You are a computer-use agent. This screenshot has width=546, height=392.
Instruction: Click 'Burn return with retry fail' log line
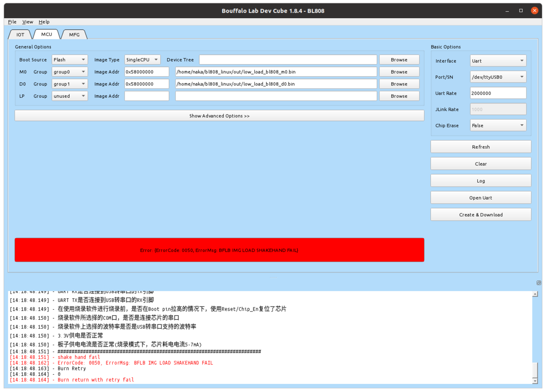[72, 380]
